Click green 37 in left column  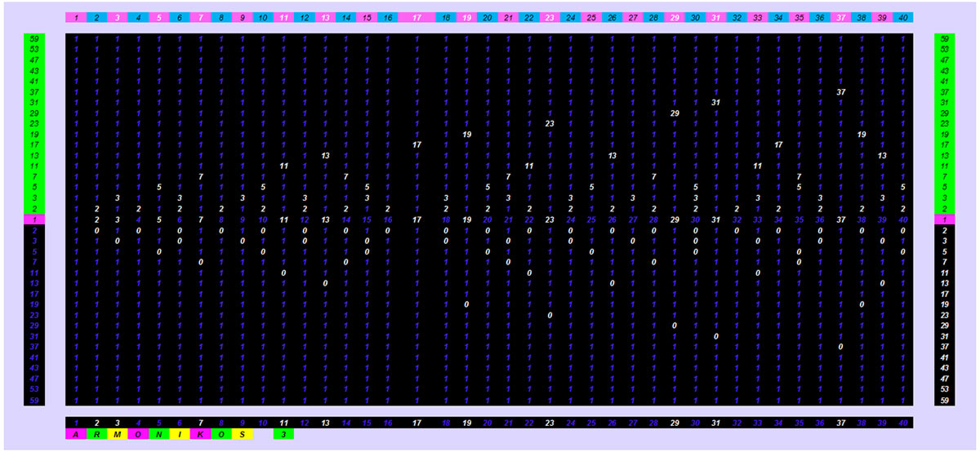[x=35, y=91]
